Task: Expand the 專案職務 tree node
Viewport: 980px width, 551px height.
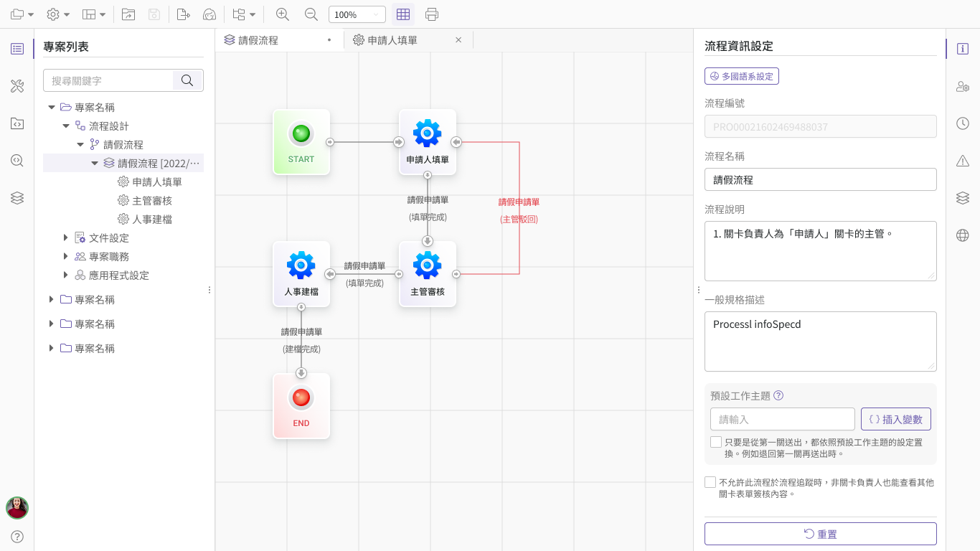Action: click(66, 256)
